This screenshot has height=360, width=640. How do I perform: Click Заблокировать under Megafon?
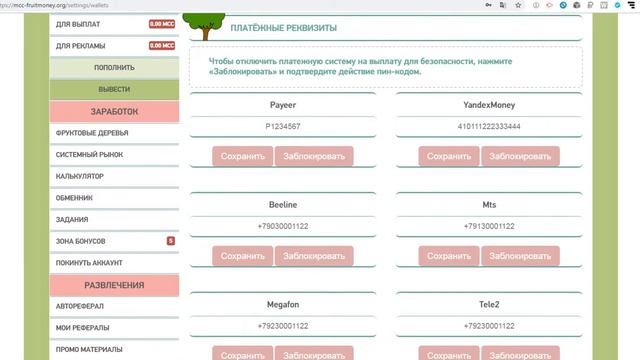click(314, 353)
